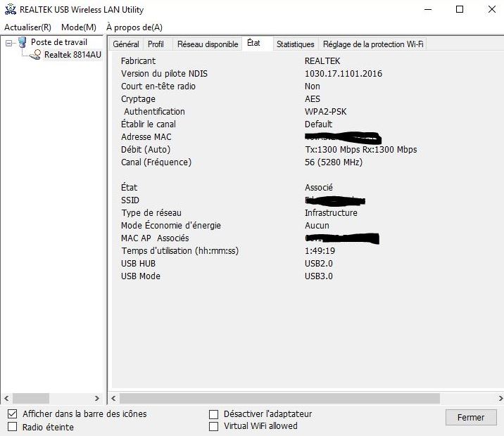The image size is (504, 436).
Task: Switch to the Général tab
Action: (126, 44)
